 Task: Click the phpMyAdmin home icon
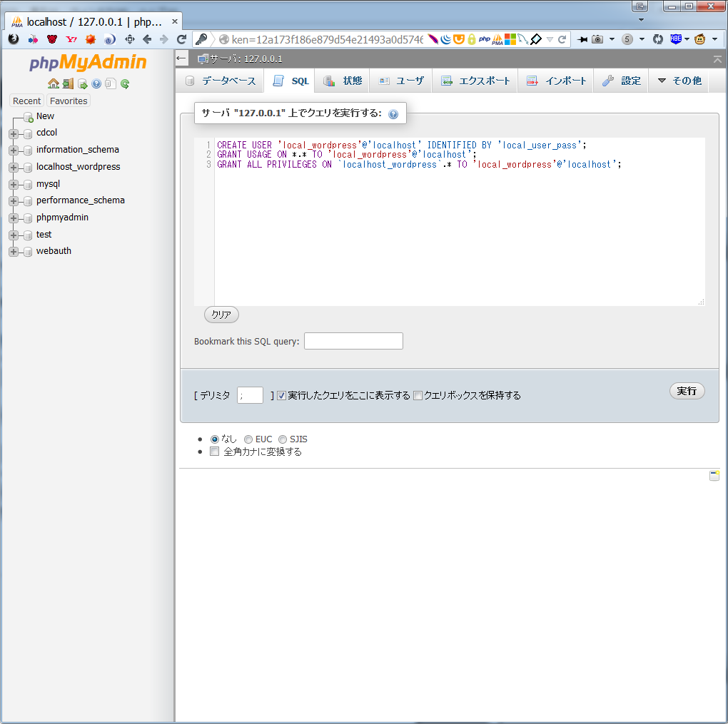point(54,83)
